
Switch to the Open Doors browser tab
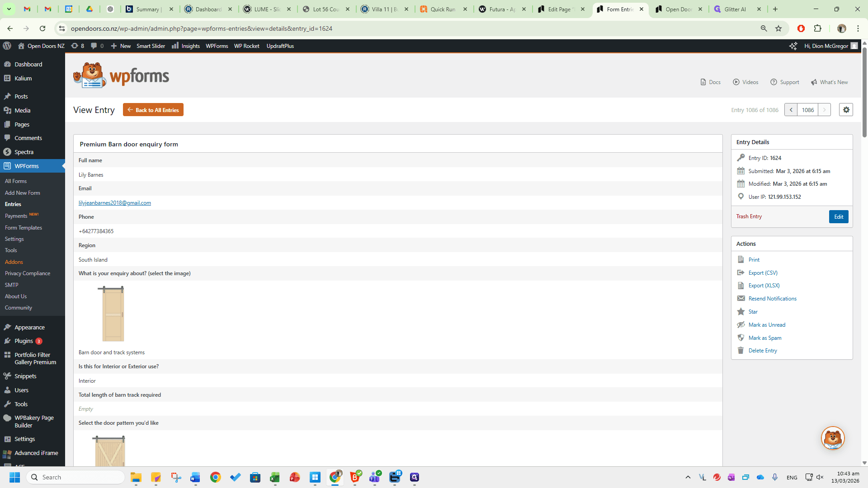tap(678, 9)
